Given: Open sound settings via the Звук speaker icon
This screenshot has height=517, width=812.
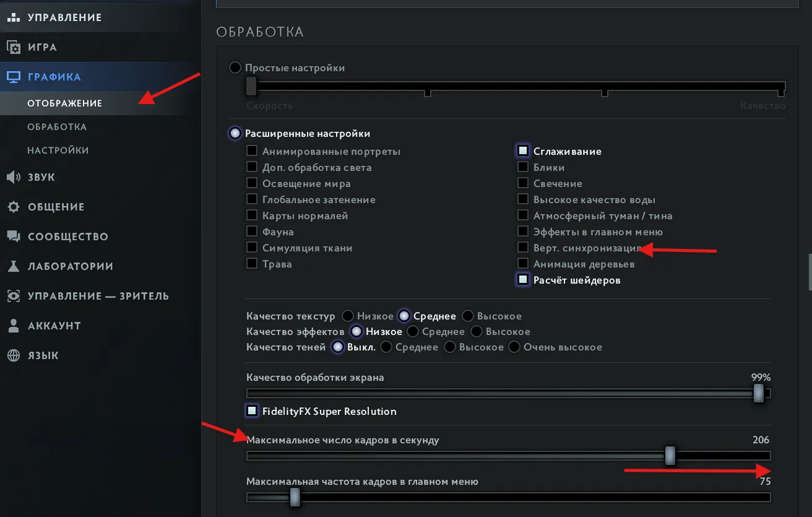Looking at the screenshot, I should [13, 177].
